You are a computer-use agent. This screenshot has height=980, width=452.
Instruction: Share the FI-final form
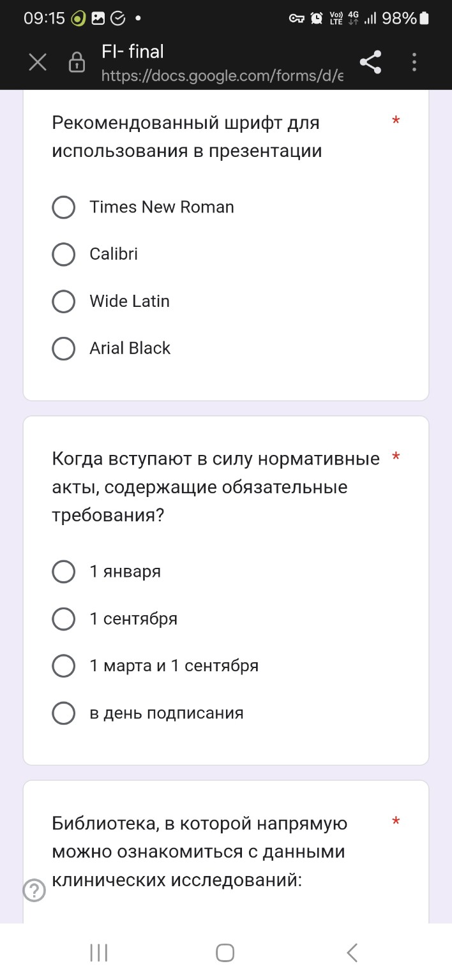tap(370, 62)
